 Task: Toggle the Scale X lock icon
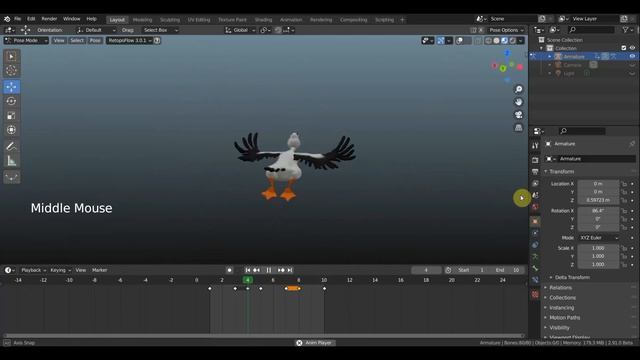point(624,248)
